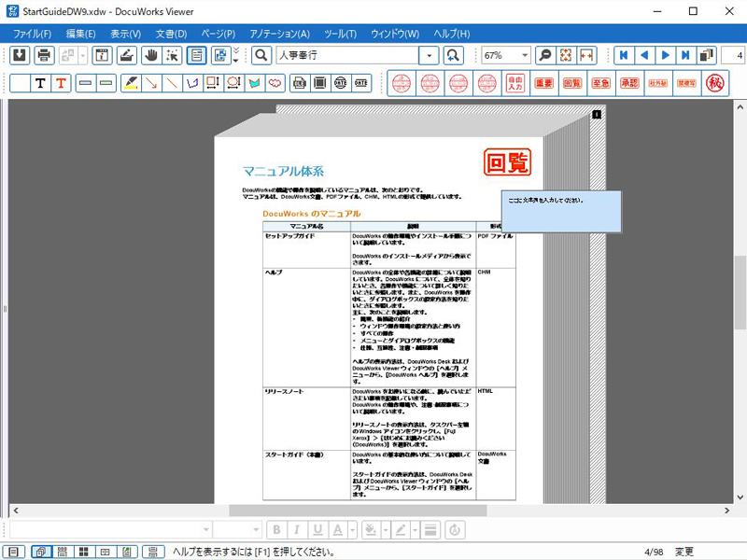Print the document with printer icon
The height and width of the screenshot is (560, 747).
pos(44,55)
